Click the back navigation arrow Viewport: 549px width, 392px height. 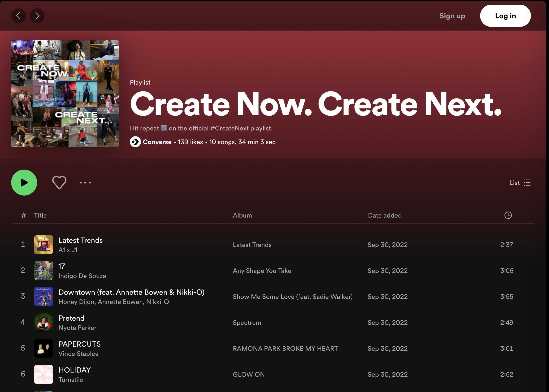coord(18,16)
